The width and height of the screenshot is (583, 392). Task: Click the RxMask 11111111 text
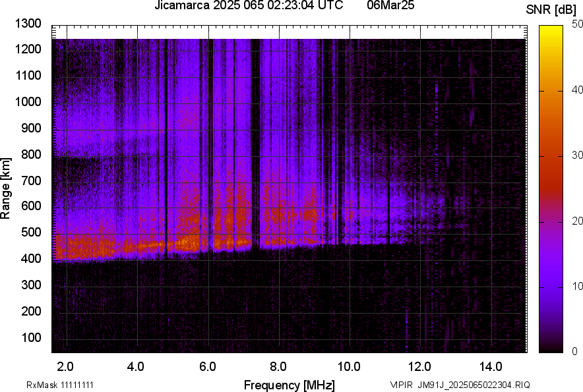click(64, 385)
